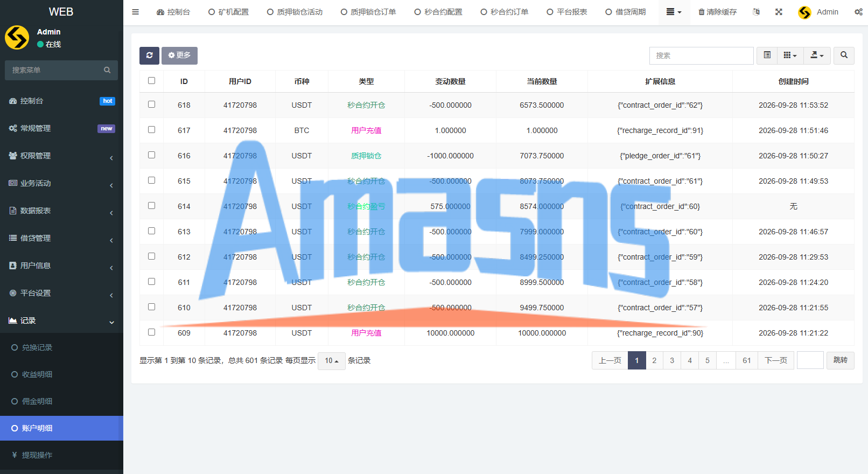Expand the 权限管理 sidebar menu
Screen dimensions: 868x474
click(62, 156)
